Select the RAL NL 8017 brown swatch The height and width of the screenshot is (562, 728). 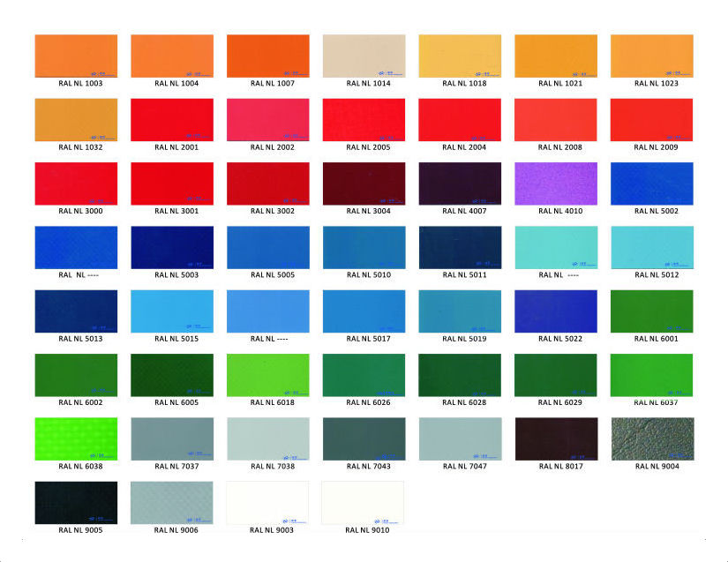556,438
